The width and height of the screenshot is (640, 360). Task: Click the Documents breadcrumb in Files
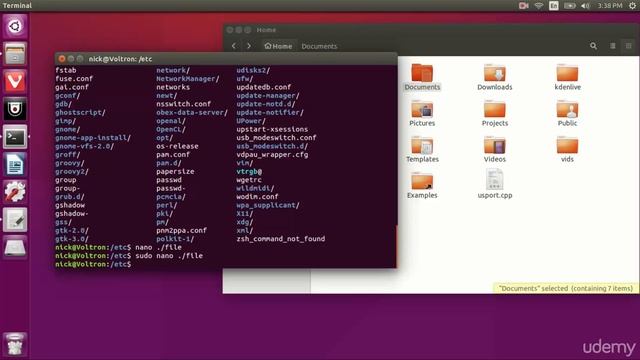tap(319, 46)
